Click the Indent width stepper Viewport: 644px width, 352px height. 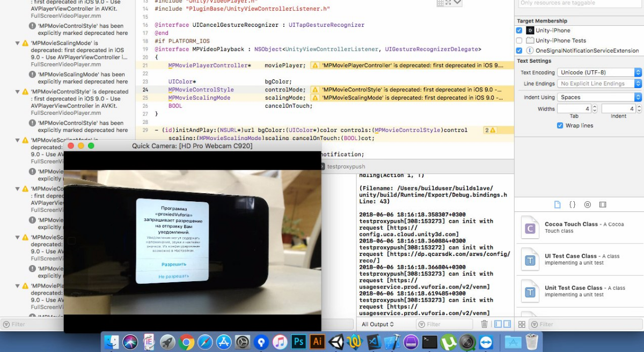tap(639, 109)
